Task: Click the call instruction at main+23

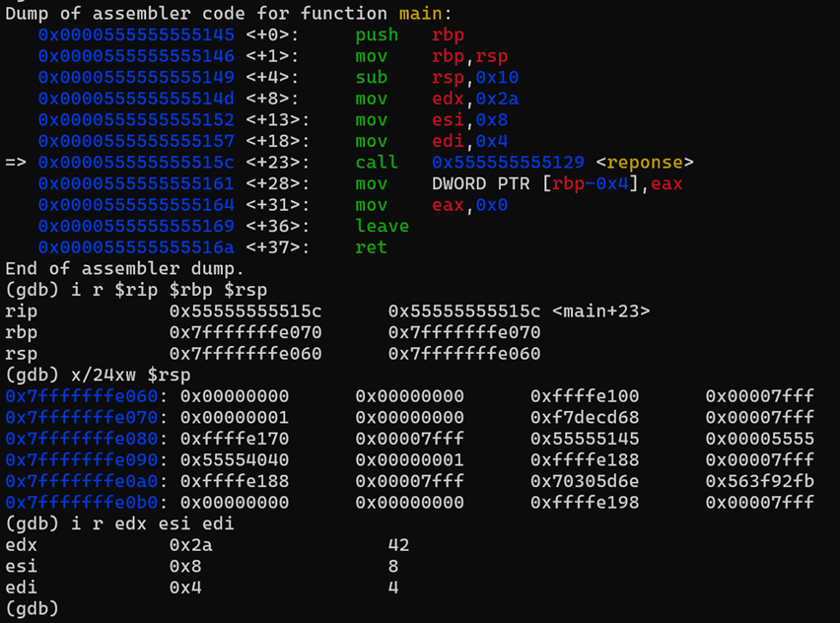Action: (x=377, y=162)
